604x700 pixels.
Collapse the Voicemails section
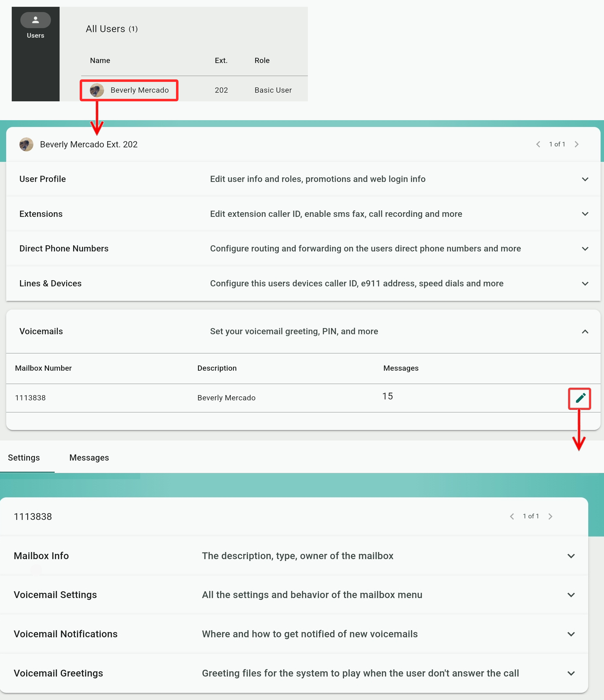click(585, 331)
